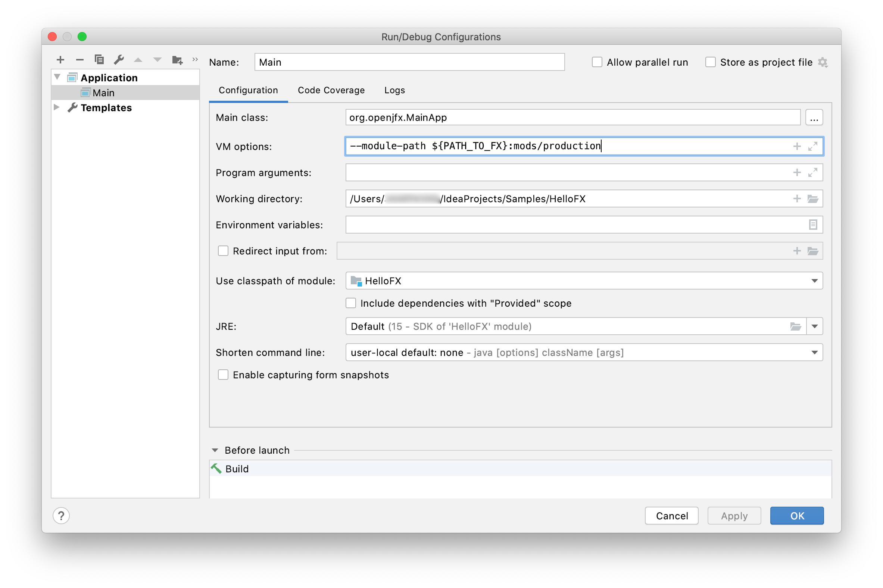Click gear icon next to Store as project file
The height and width of the screenshot is (588, 883).
pos(823,62)
